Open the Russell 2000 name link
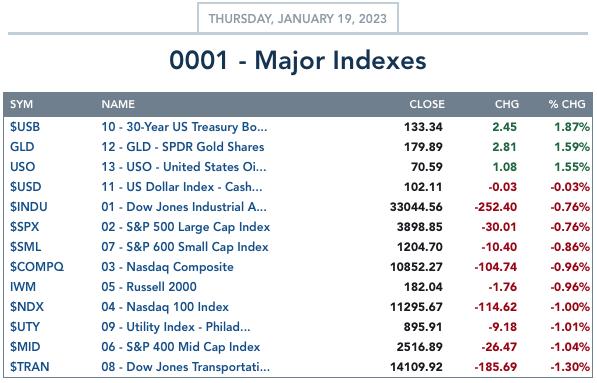Image resolution: width=597 pixels, height=383 pixels. [149, 287]
